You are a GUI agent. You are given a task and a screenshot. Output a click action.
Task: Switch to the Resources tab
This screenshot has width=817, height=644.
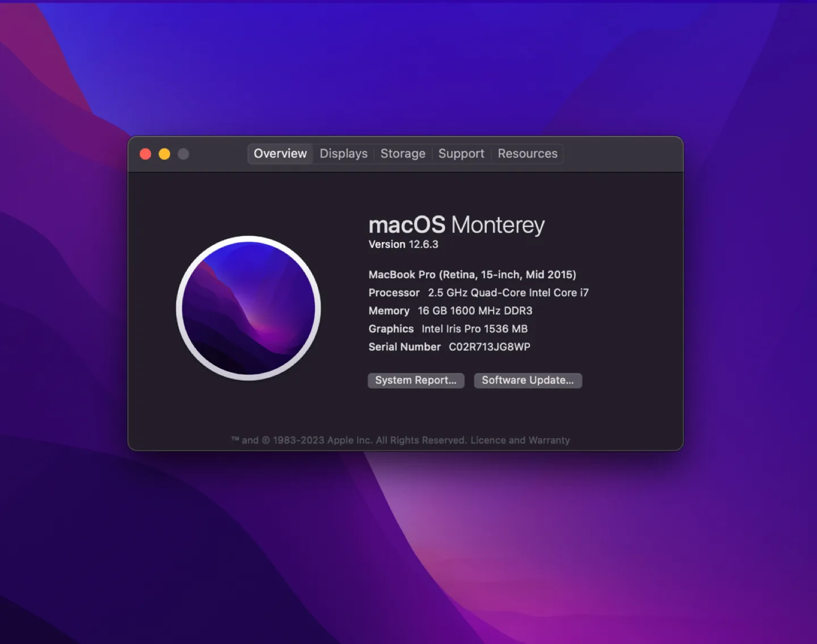(527, 153)
